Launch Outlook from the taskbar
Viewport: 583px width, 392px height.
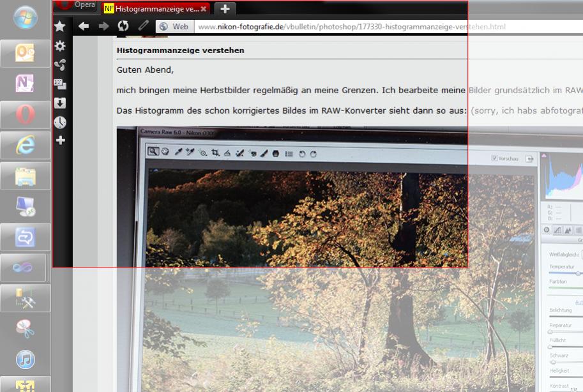pos(26,53)
